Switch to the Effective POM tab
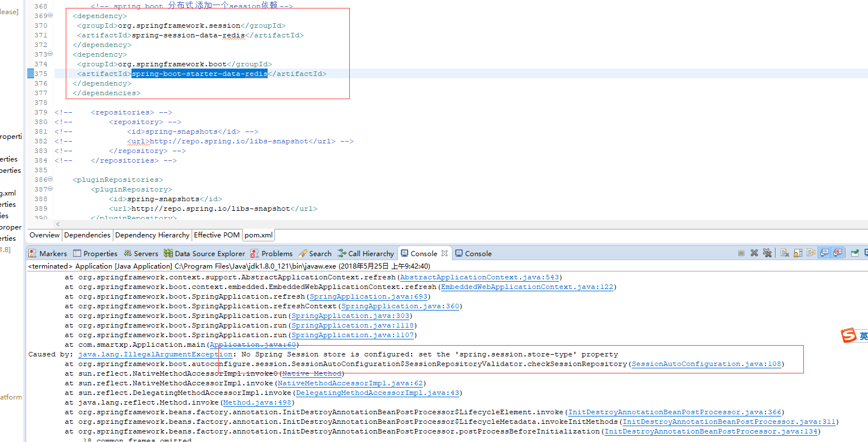This screenshot has width=868, height=442. (x=217, y=235)
